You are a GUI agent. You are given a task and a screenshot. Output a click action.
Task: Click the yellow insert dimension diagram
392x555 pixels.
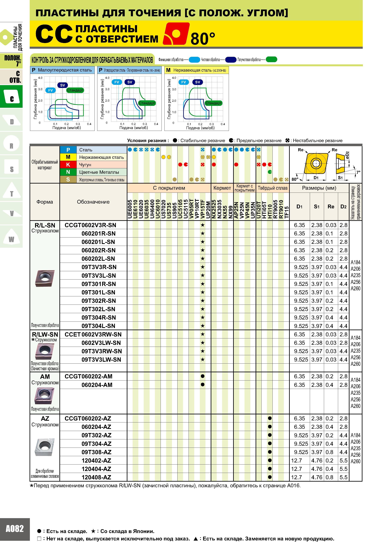(x=326, y=165)
